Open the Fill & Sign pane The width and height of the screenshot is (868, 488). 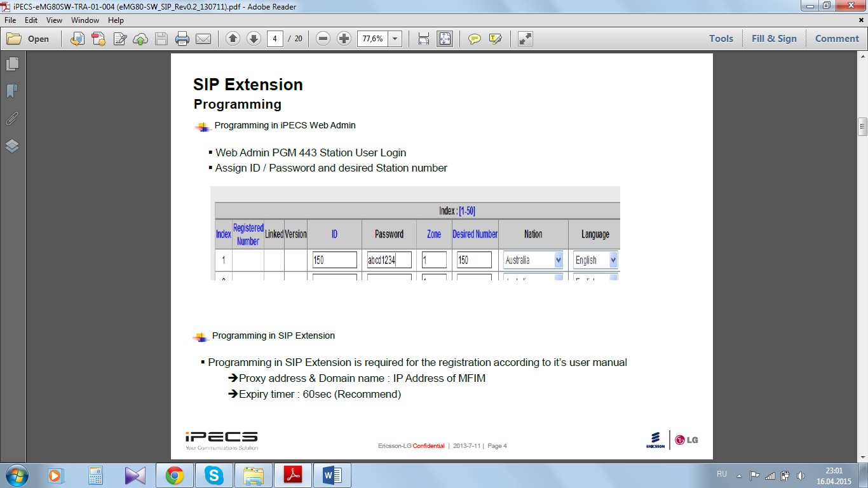(x=774, y=39)
